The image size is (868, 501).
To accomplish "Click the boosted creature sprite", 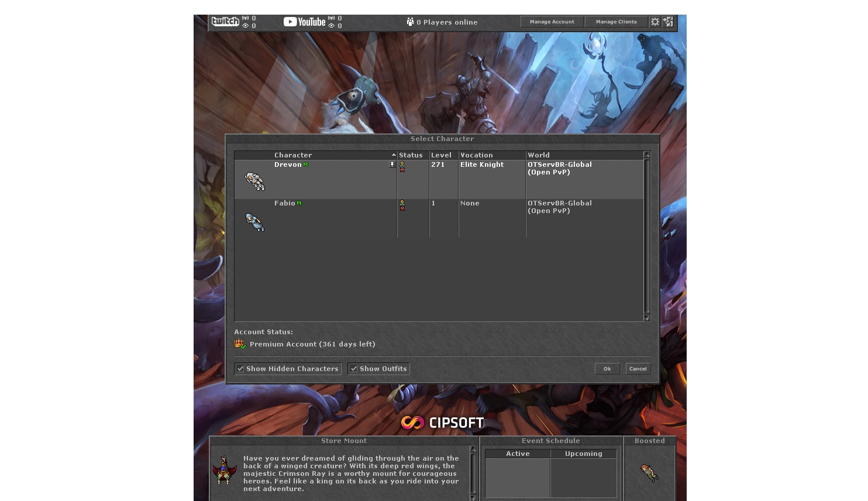I will tap(649, 473).
